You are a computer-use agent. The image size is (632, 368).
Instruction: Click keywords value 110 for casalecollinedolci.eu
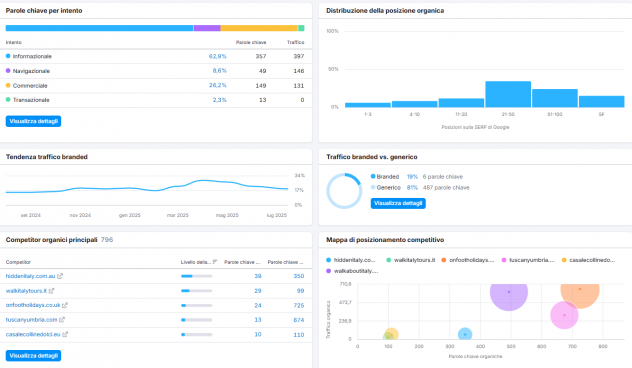[x=299, y=335]
